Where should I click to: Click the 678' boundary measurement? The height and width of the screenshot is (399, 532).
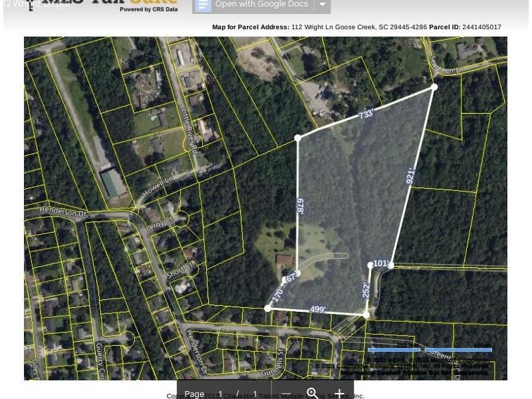(300, 206)
